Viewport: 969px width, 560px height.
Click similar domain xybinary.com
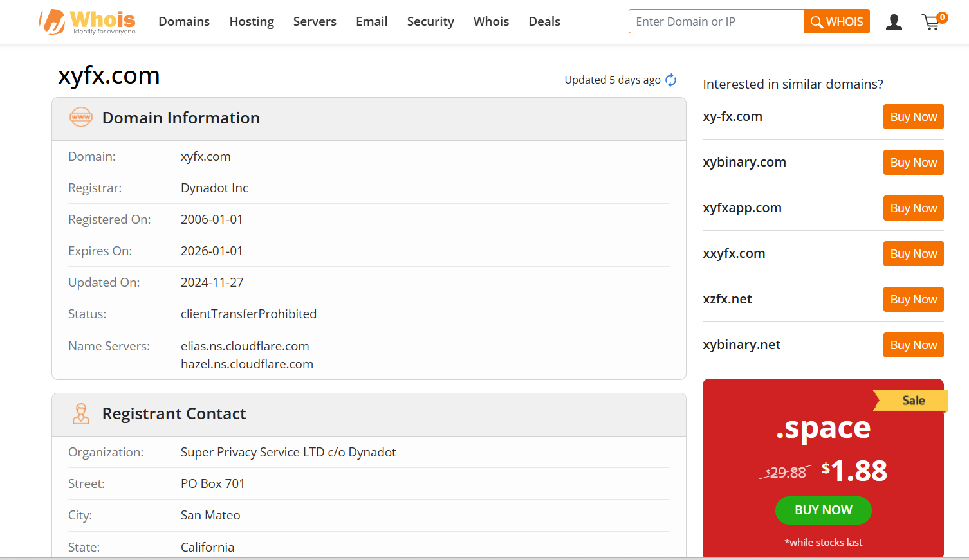pyautogui.click(x=744, y=162)
